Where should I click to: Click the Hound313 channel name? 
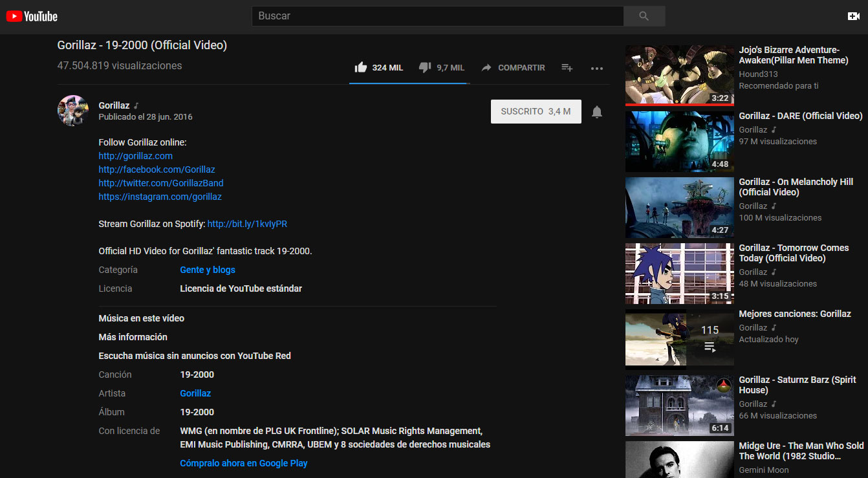758,74
